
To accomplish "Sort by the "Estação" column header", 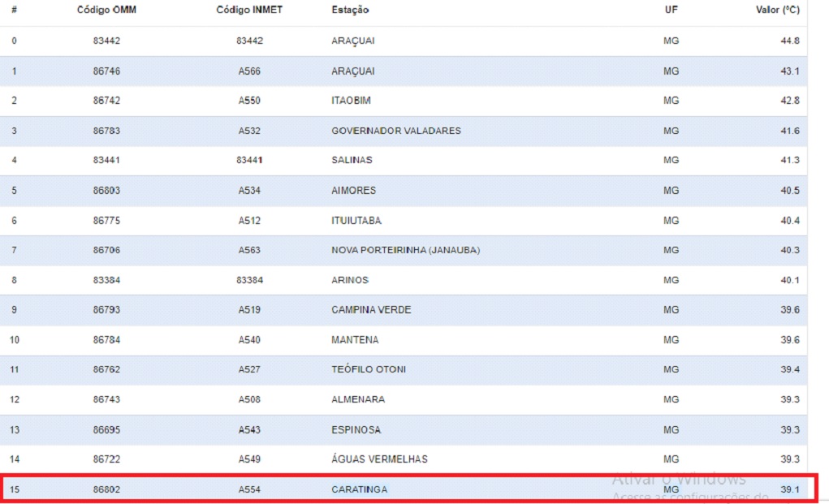I will click(x=350, y=10).
